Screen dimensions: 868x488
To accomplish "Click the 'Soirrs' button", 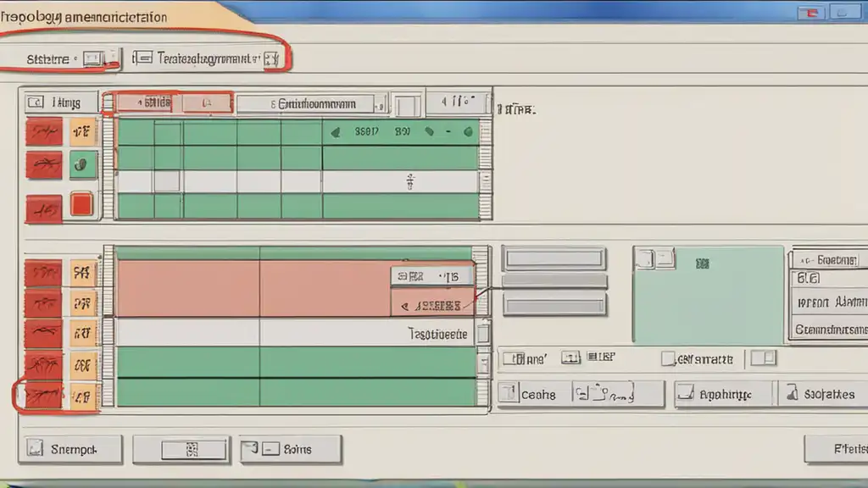I will pyautogui.click(x=292, y=449).
